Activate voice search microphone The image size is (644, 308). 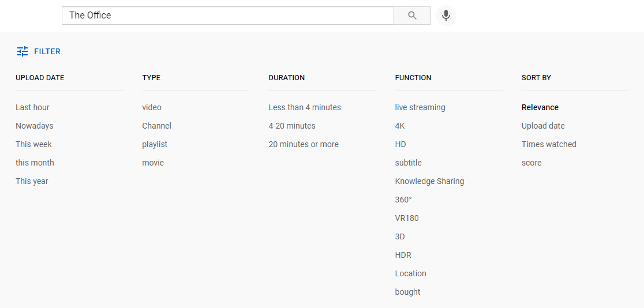pos(446,16)
